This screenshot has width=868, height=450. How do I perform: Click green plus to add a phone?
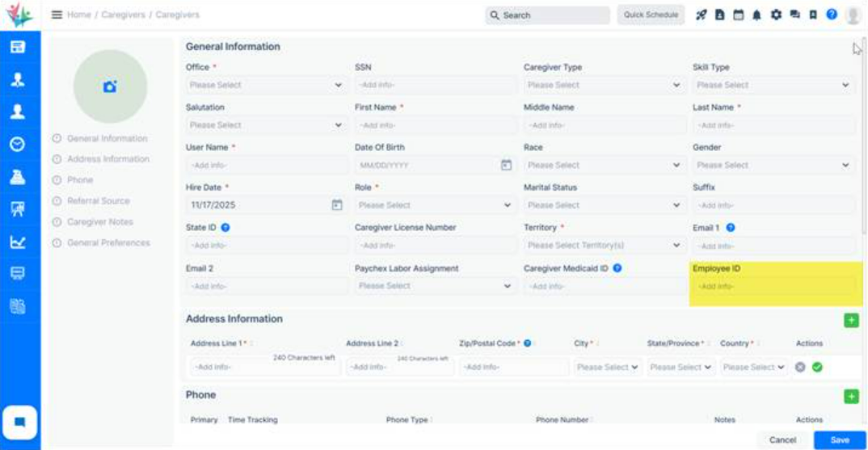tap(851, 397)
